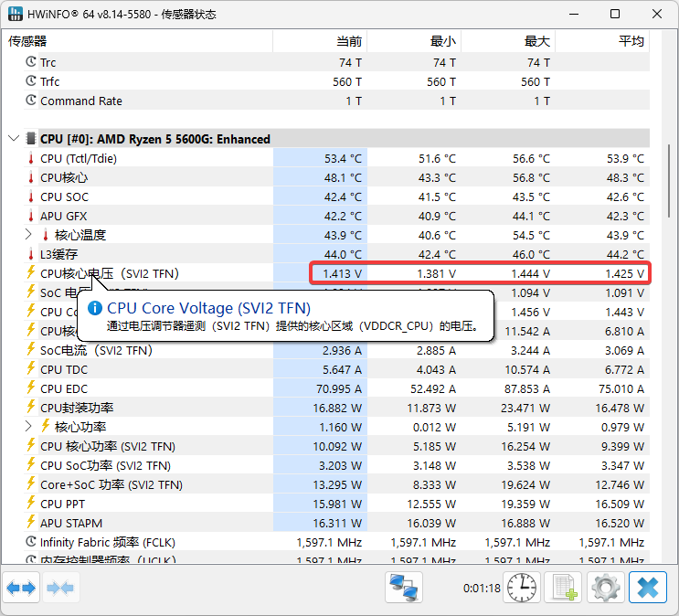Screen dimensions: 679x616
Task: Open the network remote monitoring icon
Action: tap(404, 588)
